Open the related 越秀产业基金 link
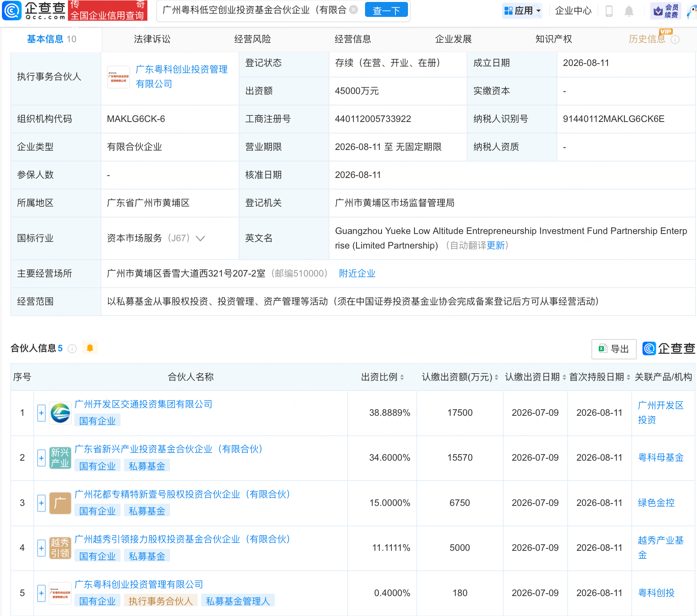 point(661,548)
